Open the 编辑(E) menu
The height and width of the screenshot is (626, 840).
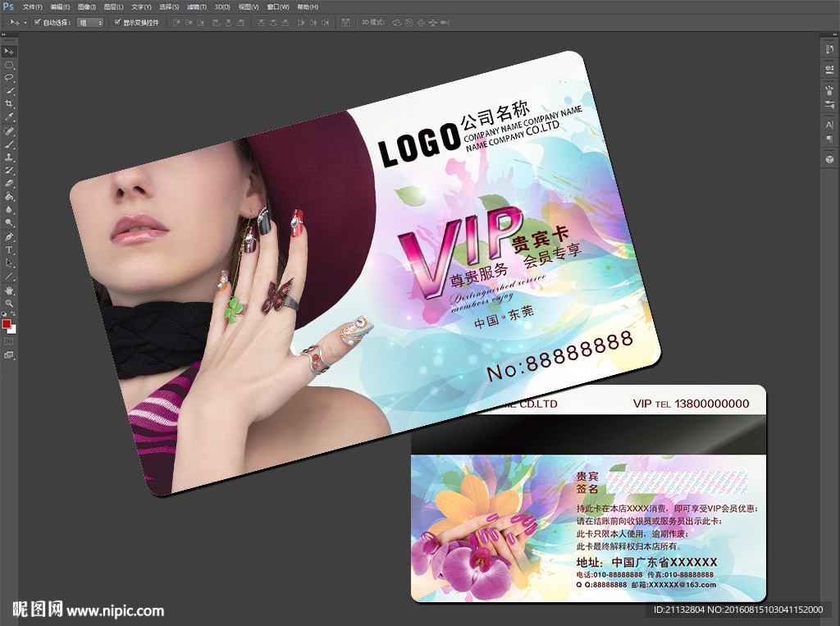(60, 7)
